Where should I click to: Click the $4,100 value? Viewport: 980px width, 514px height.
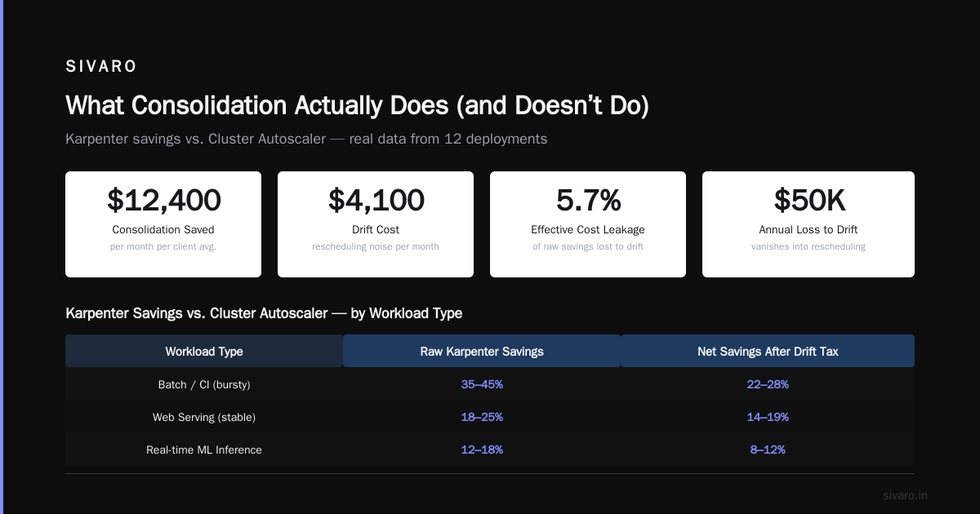[376, 200]
